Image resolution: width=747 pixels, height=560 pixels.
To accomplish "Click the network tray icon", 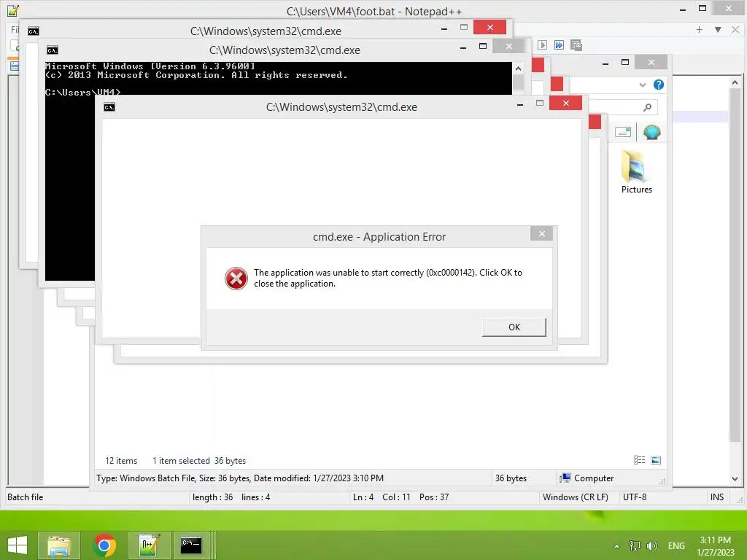I will point(634,546).
